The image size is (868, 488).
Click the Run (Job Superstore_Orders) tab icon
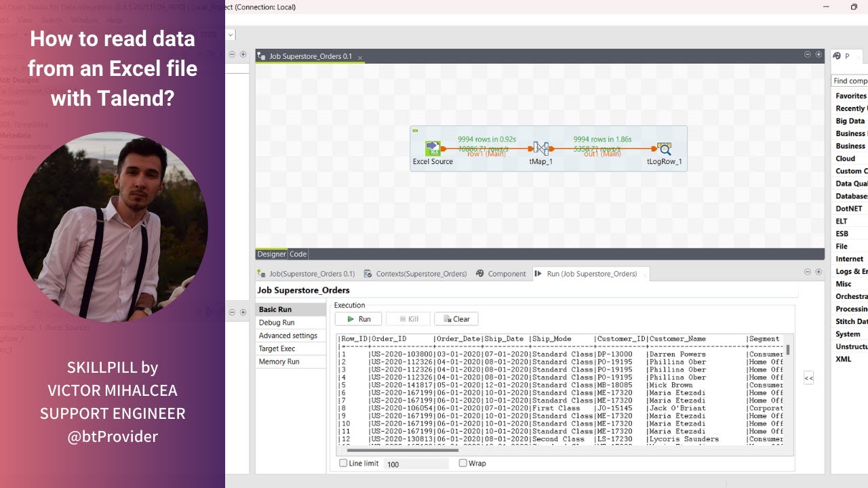coord(538,274)
